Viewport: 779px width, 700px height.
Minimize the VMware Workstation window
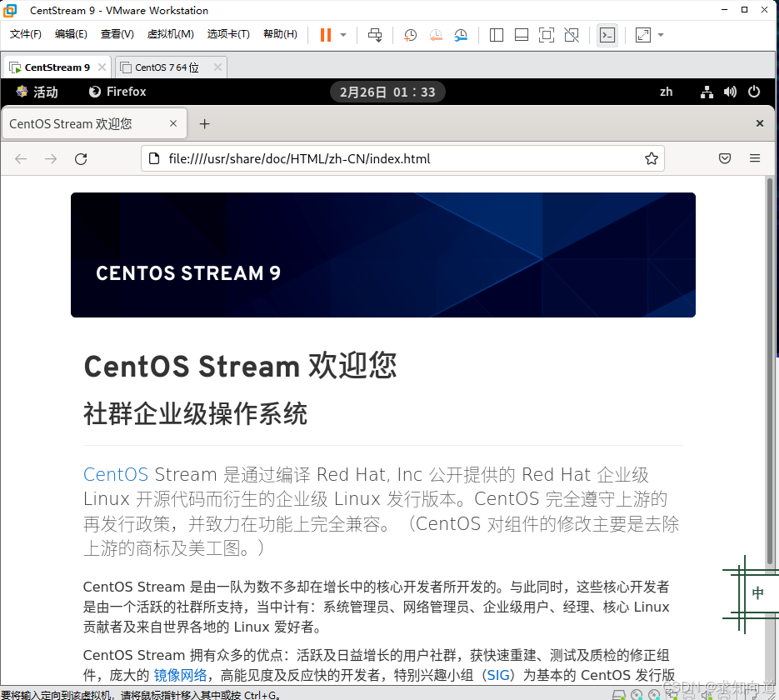coord(724,10)
